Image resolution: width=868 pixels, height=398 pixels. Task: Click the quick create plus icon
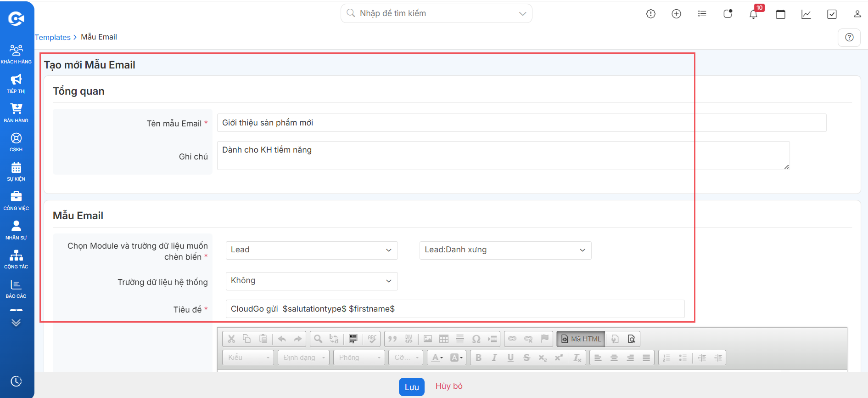pyautogui.click(x=676, y=14)
